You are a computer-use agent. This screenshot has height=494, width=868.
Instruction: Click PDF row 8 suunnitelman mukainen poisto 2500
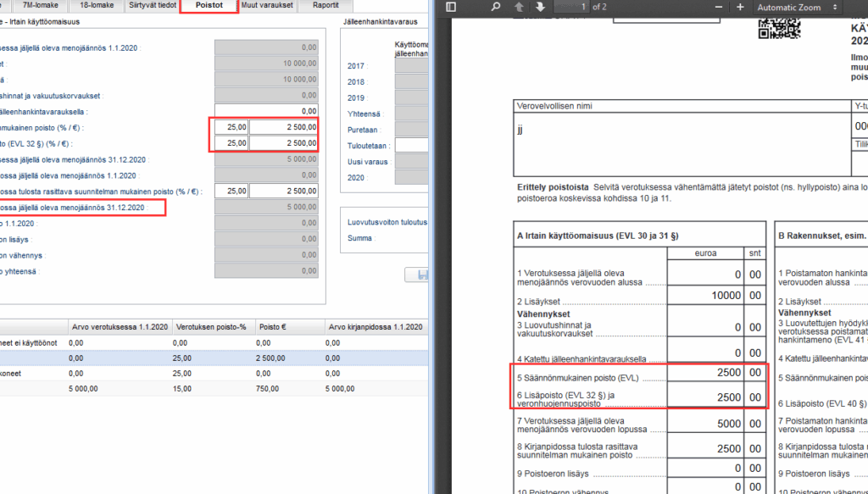pos(729,448)
